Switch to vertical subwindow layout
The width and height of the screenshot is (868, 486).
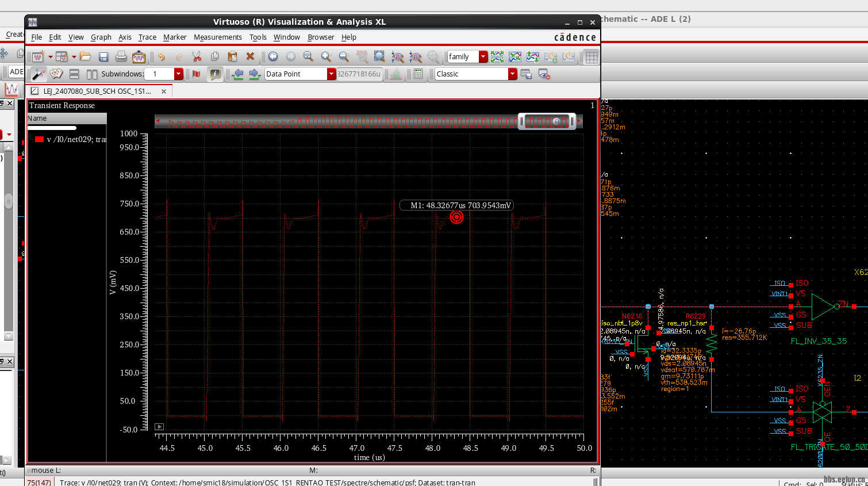coord(92,74)
